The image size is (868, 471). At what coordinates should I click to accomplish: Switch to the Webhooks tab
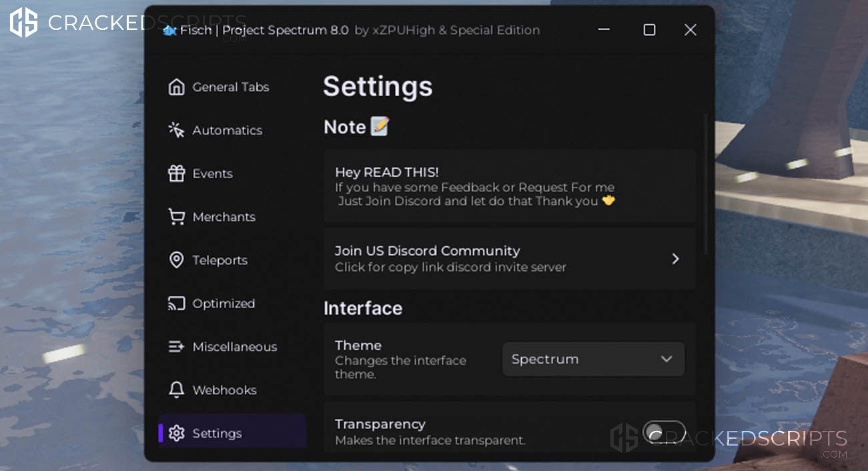point(232,390)
